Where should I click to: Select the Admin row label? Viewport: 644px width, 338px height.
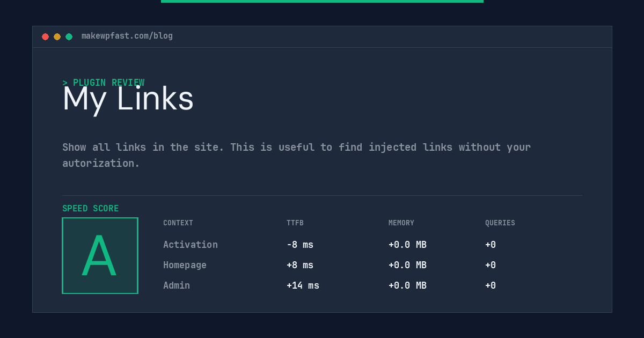pyautogui.click(x=177, y=285)
